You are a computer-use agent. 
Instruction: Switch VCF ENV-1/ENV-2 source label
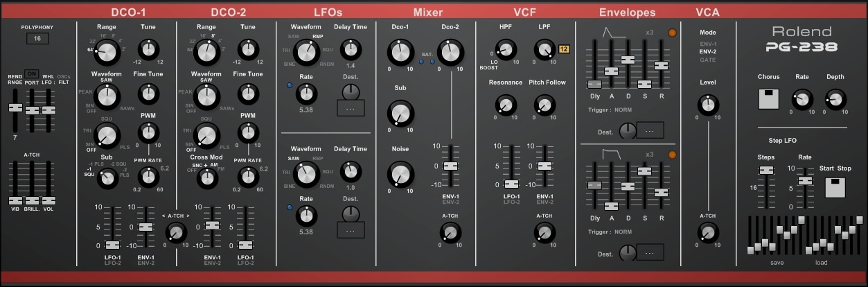pyautogui.click(x=544, y=199)
